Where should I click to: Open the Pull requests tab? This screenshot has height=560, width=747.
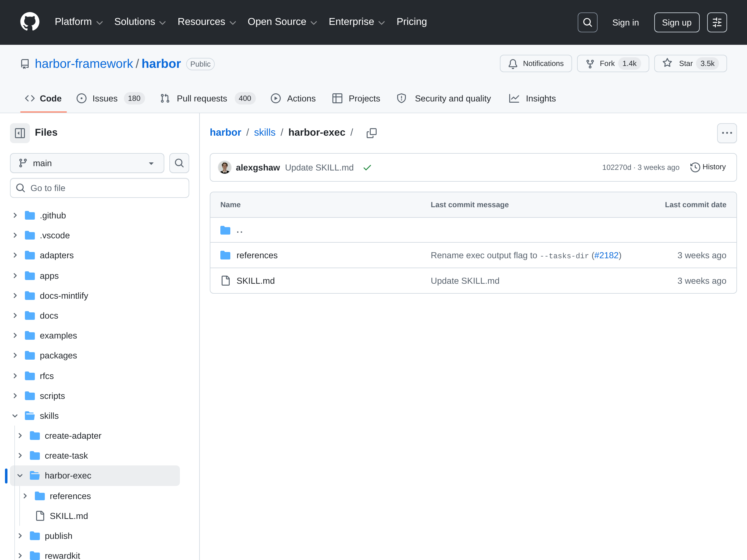pyautogui.click(x=208, y=99)
